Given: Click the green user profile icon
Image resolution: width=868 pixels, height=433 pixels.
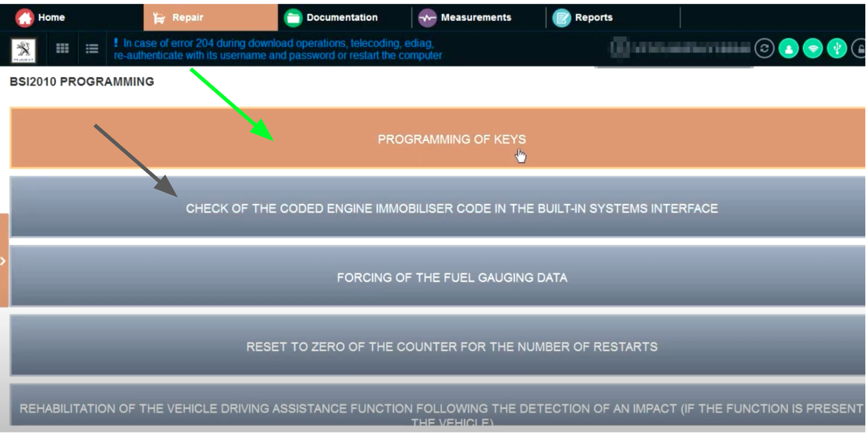Looking at the screenshot, I should tap(788, 49).
